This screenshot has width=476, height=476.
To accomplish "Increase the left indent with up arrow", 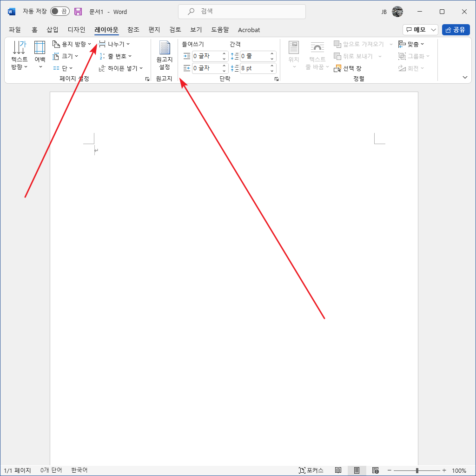I will (224, 54).
